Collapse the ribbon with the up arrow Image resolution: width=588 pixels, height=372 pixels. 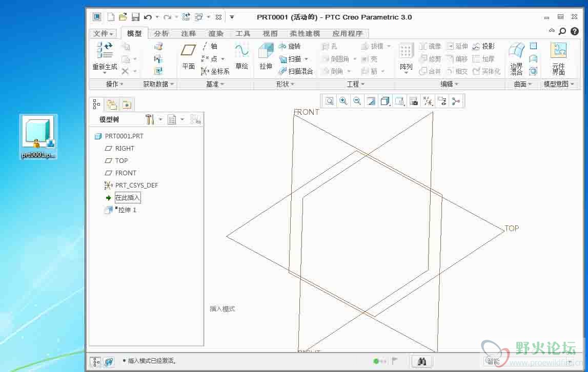coord(552,31)
